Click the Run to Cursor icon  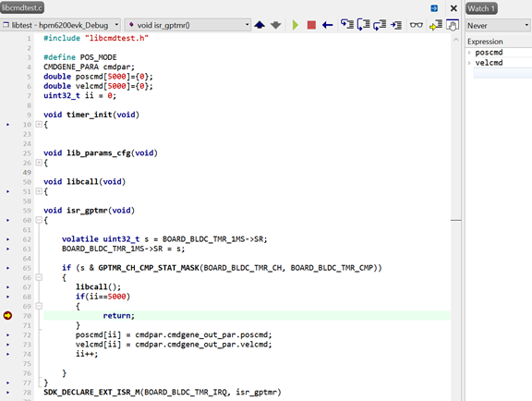pyautogui.click(x=396, y=25)
